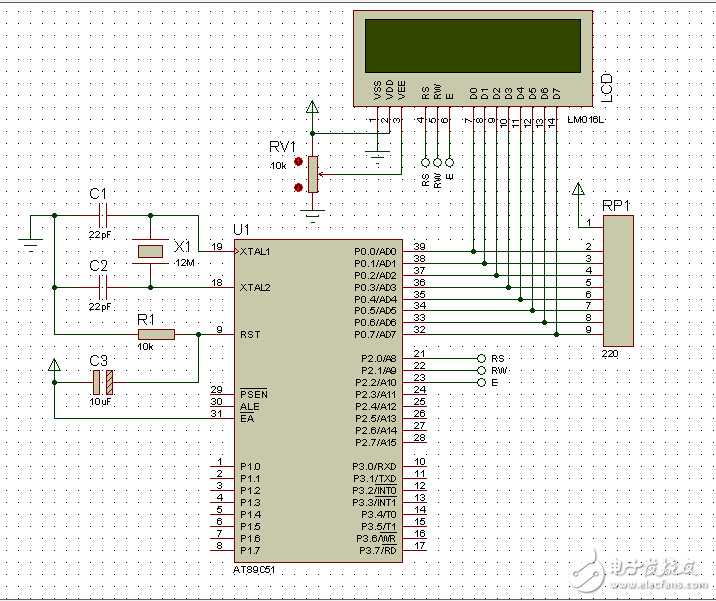Click the ground symbol below RV1

(313, 216)
